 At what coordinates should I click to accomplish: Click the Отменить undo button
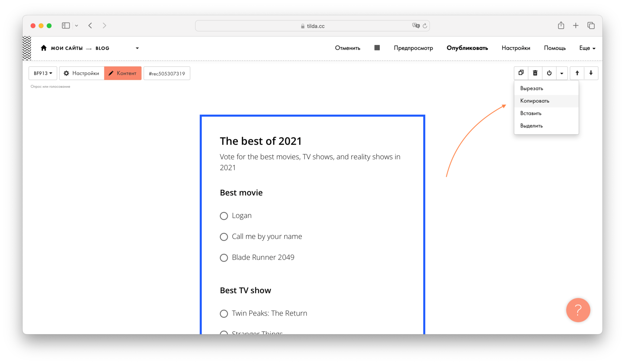[347, 48]
